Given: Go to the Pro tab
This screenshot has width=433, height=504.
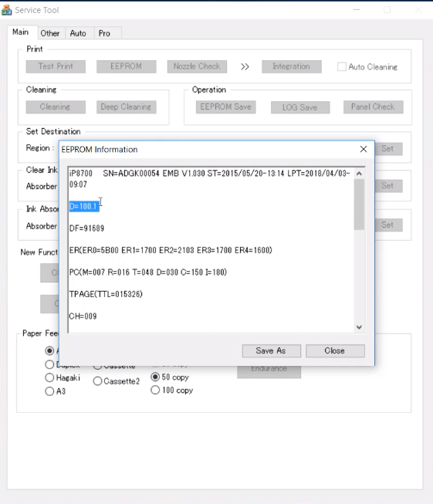Looking at the screenshot, I should tap(104, 33).
